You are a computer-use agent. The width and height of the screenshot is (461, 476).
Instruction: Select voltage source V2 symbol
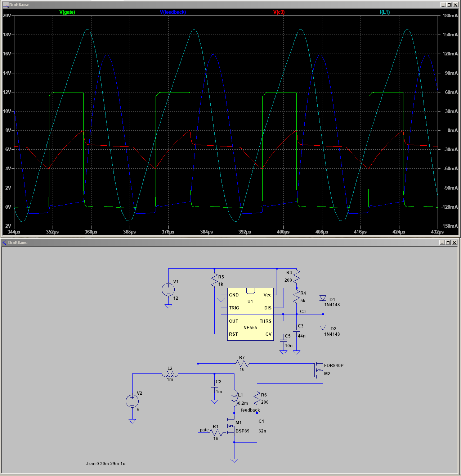coord(132,401)
